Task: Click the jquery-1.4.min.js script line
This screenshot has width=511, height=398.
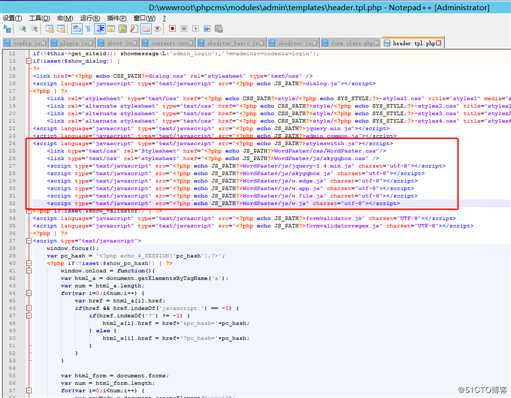Action: pyautogui.click(x=246, y=166)
